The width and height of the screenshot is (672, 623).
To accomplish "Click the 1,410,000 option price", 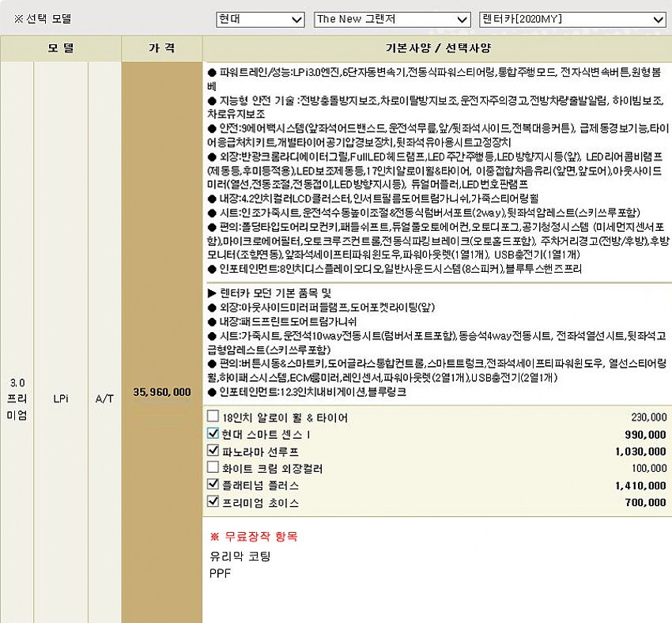I will [640, 485].
